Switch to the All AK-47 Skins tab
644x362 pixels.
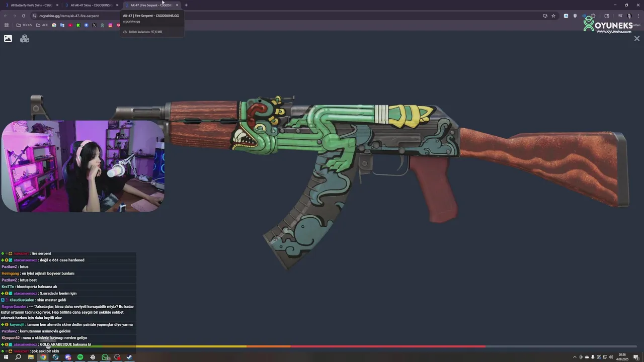(x=91, y=5)
